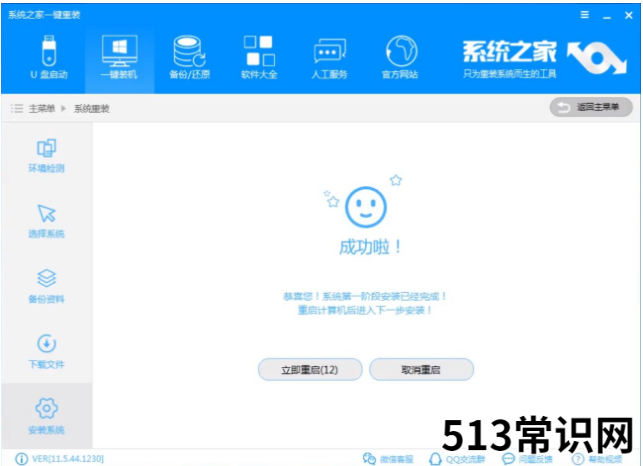Select the 选择系统 step

point(46,221)
